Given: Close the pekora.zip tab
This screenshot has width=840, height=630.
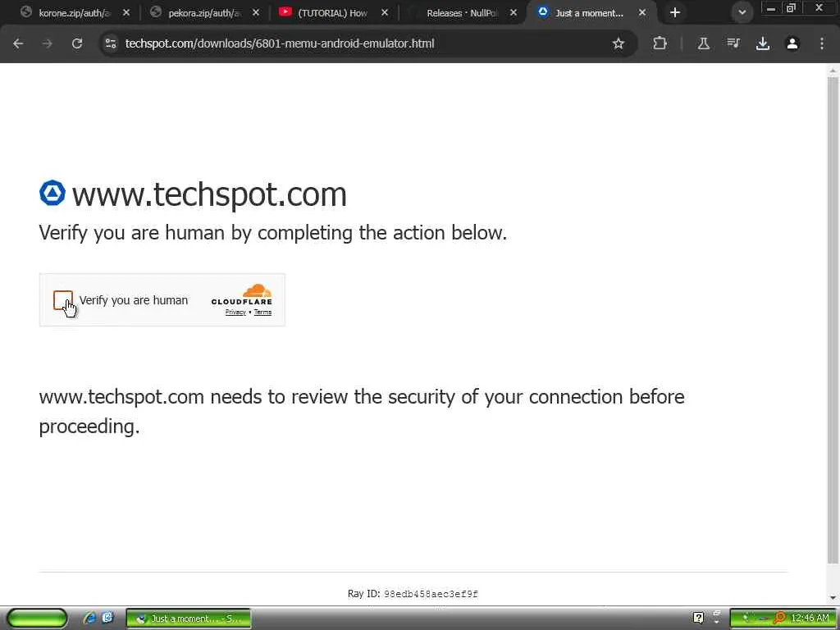Looking at the screenshot, I should 256,13.
